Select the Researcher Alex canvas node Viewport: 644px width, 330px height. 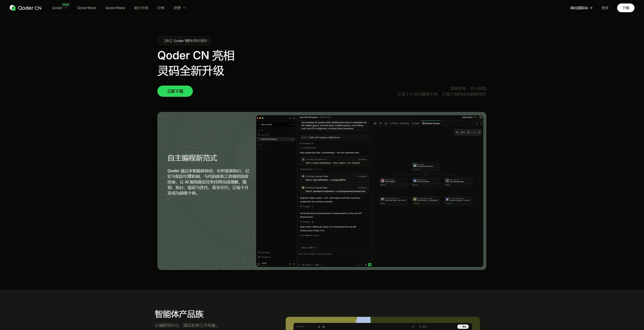tap(393, 182)
